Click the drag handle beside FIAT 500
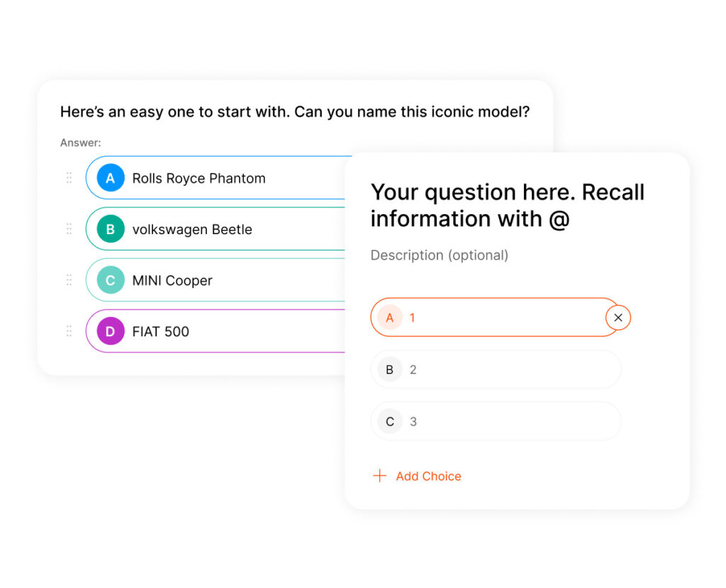The height and width of the screenshot is (588, 726). (x=69, y=331)
